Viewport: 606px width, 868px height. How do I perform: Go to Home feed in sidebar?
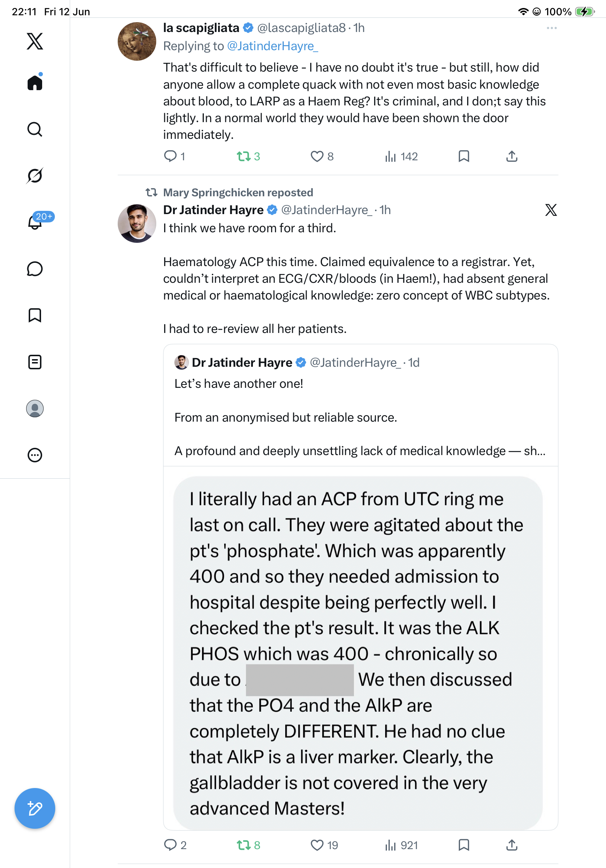pos(35,82)
